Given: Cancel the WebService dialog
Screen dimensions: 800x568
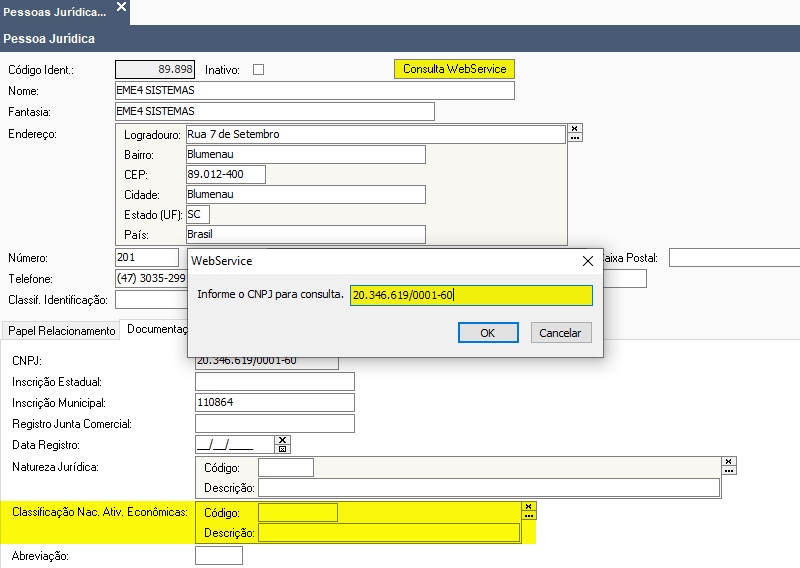Looking at the screenshot, I should (x=561, y=333).
